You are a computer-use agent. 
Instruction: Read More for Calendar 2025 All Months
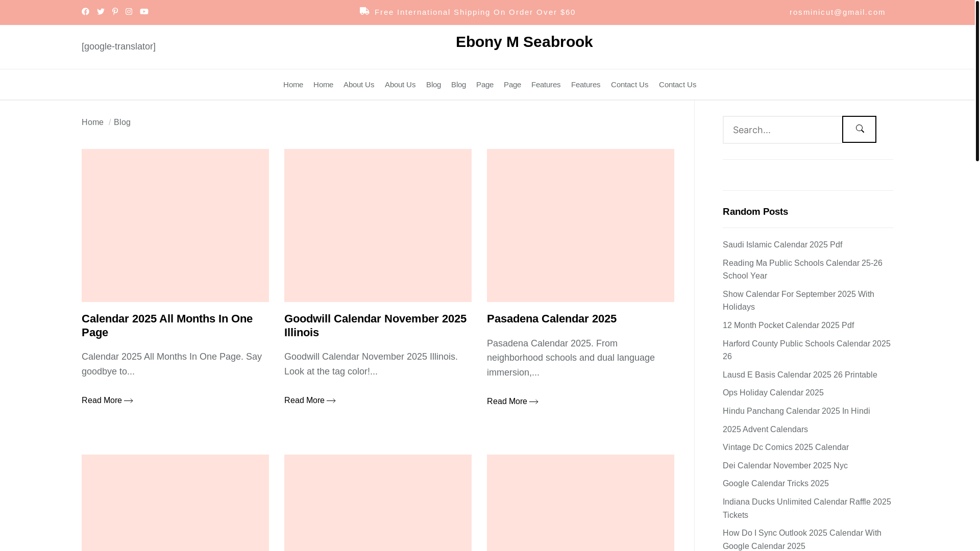tap(107, 400)
